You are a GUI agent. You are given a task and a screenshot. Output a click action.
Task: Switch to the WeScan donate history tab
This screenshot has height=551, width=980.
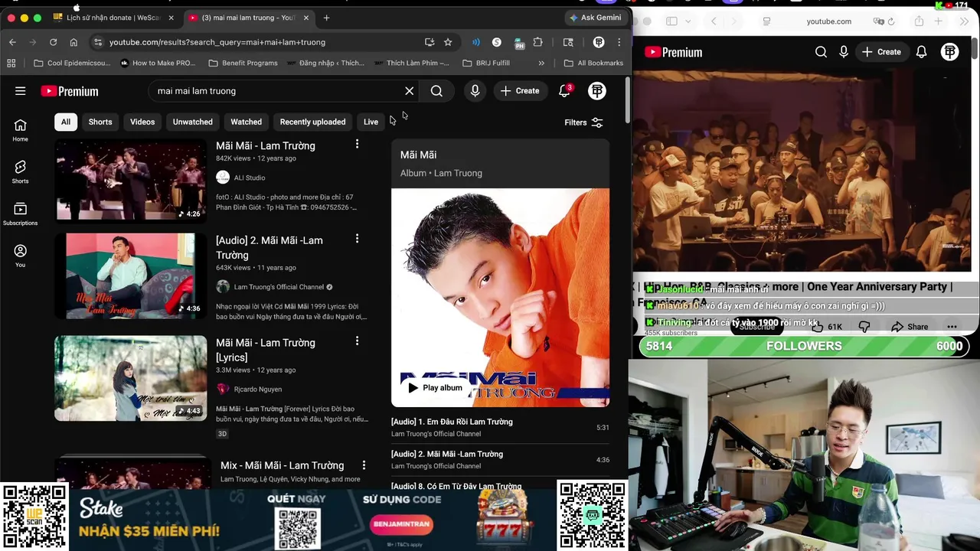tap(115, 18)
